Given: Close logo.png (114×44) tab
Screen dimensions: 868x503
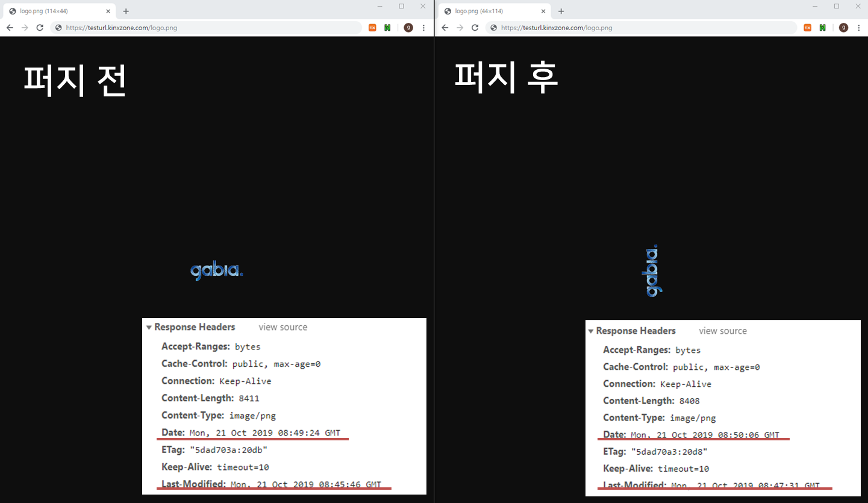Looking at the screenshot, I should coord(108,11).
